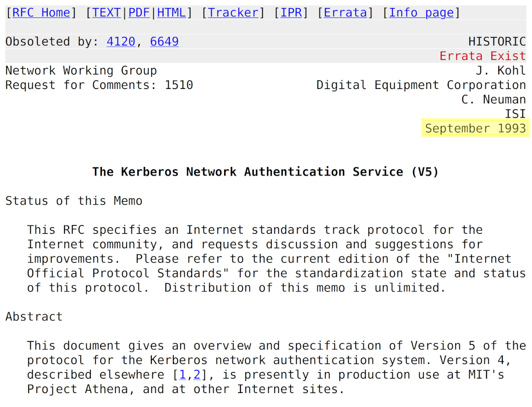Click reference link 1 in the Abstract

pos(182,374)
